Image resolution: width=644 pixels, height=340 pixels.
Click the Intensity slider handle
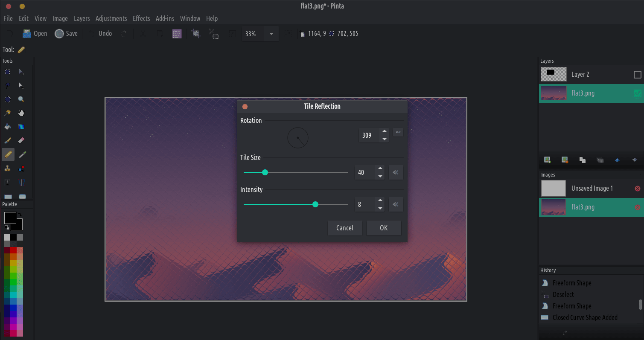315,205
